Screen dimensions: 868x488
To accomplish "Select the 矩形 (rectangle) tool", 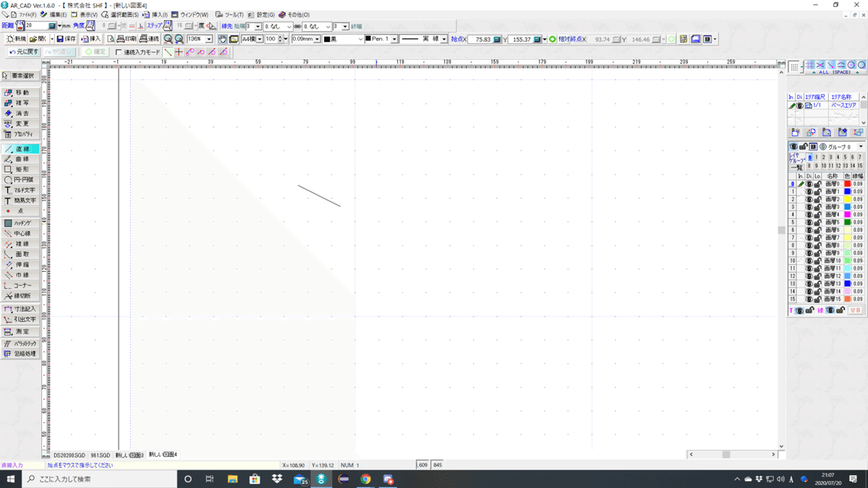I will (20, 169).
